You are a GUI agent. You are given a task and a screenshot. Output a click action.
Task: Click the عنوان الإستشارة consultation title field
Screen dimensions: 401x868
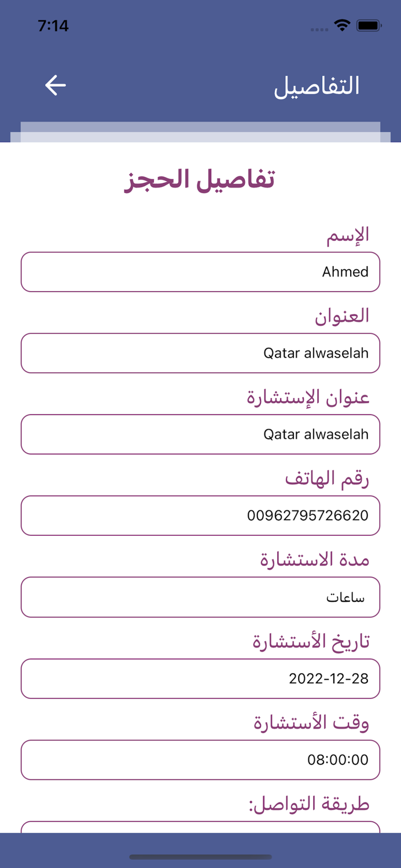click(x=200, y=434)
